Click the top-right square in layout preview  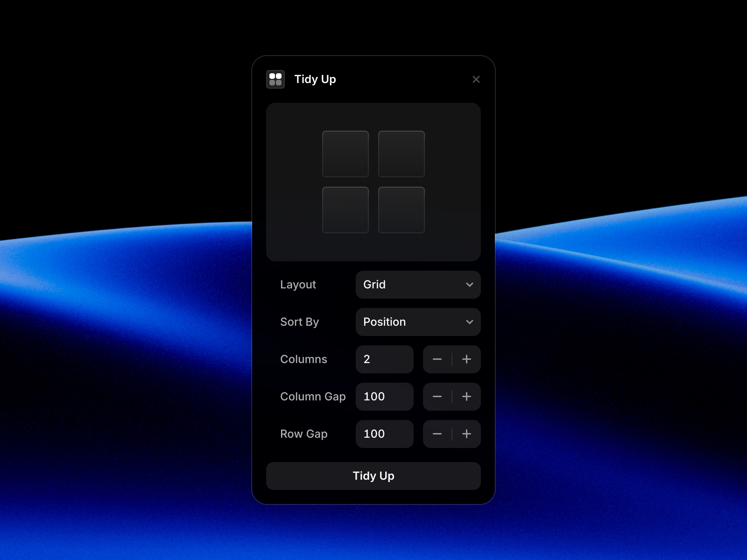pos(402,154)
